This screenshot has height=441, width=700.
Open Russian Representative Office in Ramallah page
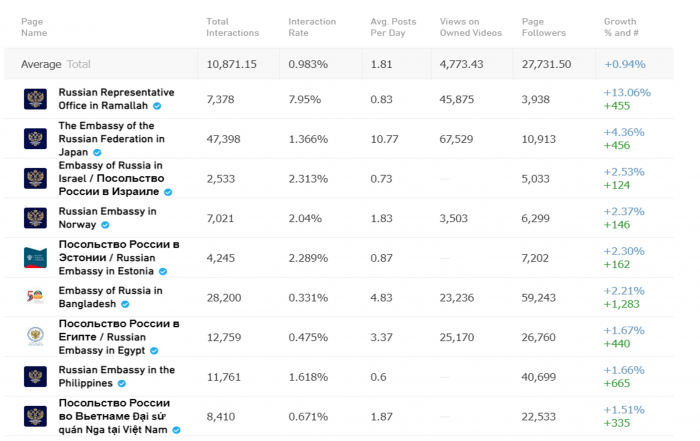(x=116, y=99)
